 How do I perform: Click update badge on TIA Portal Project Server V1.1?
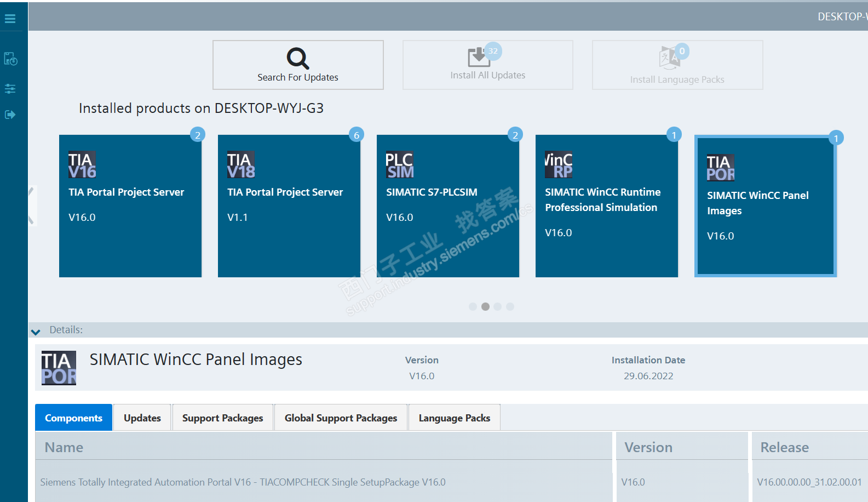point(357,135)
